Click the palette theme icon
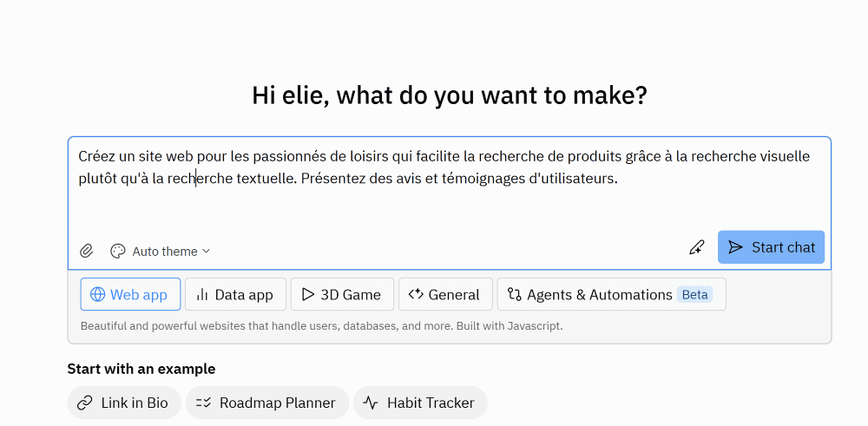 click(118, 251)
